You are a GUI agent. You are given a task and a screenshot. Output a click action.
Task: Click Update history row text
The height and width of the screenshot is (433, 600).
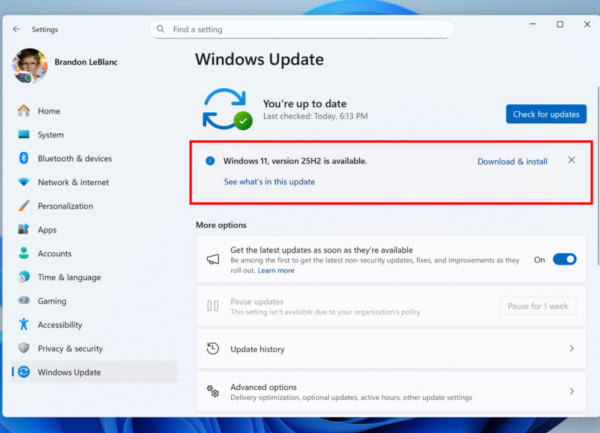click(x=258, y=349)
